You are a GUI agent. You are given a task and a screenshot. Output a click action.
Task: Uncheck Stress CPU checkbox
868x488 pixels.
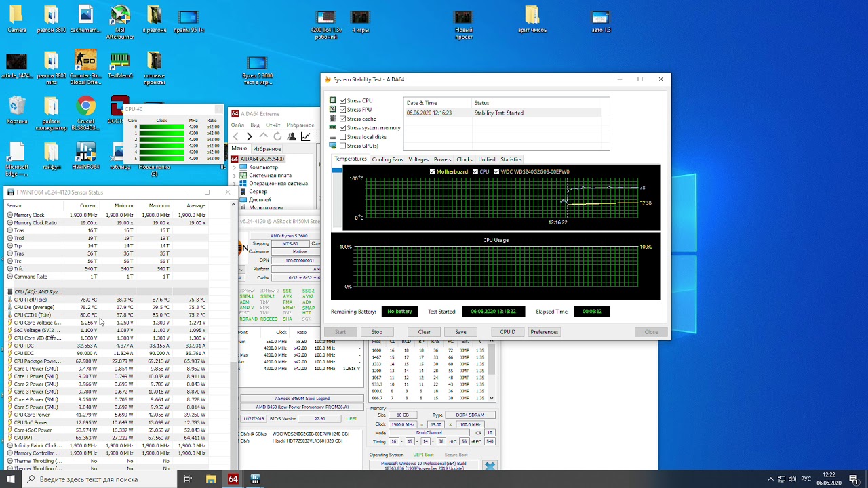pyautogui.click(x=342, y=100)
